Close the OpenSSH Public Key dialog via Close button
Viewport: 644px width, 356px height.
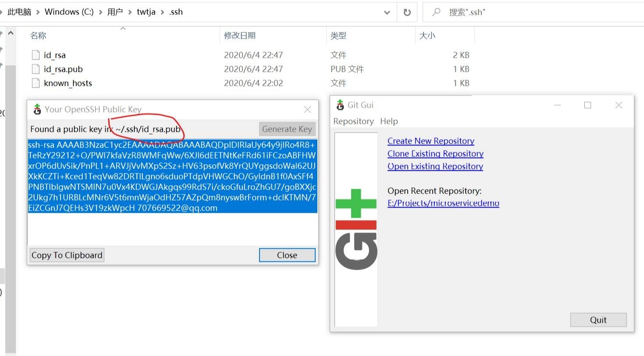point(287,255)
